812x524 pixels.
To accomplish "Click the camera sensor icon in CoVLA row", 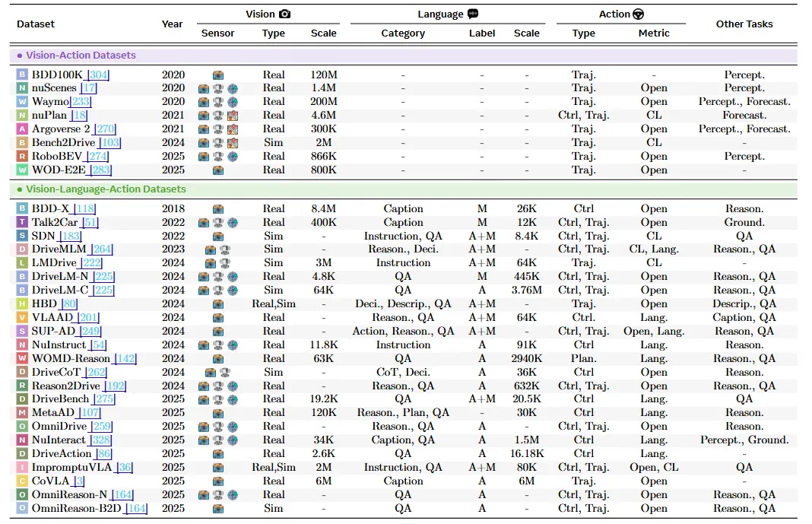I will click(x=218, y=481).
